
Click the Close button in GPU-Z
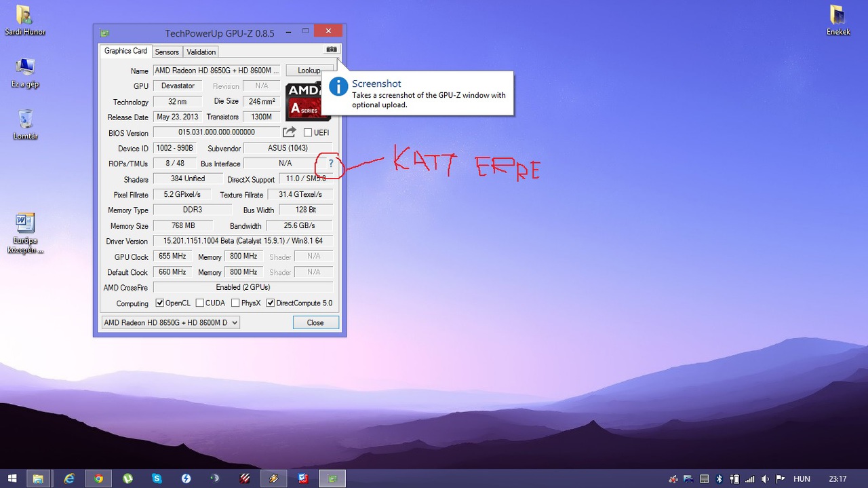(x=315, y=322)
